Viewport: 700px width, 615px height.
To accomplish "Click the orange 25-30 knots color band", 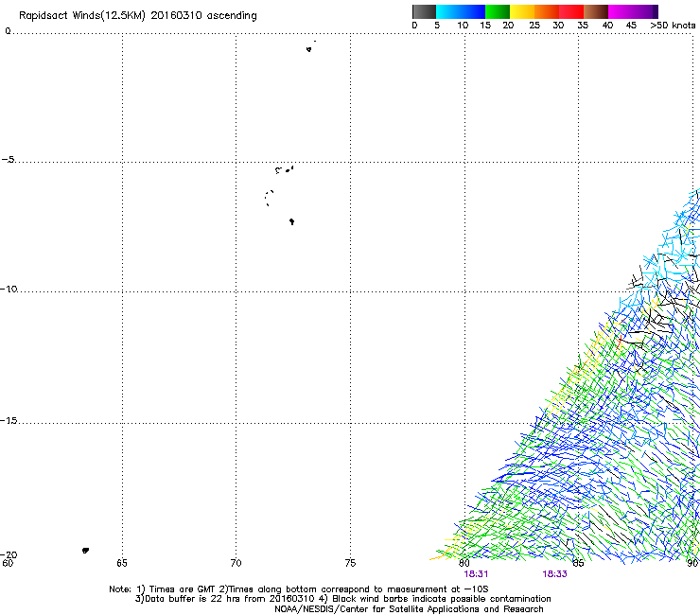I will (547, 11).
